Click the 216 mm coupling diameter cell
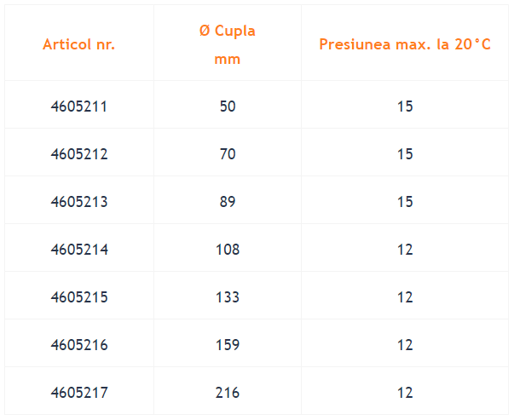Viewport: 514px width, 420px height. pyautogui.click(x=228, y=393)
